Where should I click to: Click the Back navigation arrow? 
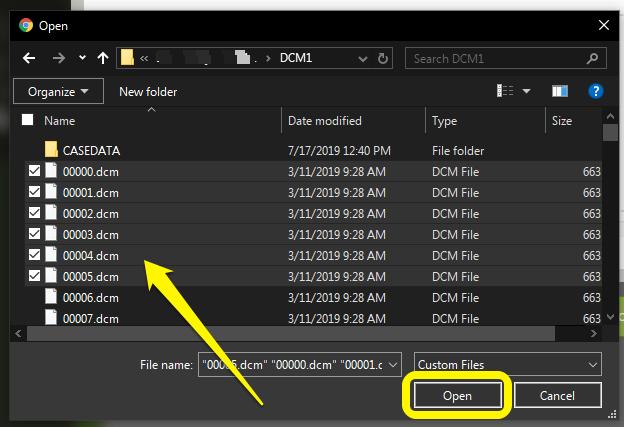[x=29, y=58]
